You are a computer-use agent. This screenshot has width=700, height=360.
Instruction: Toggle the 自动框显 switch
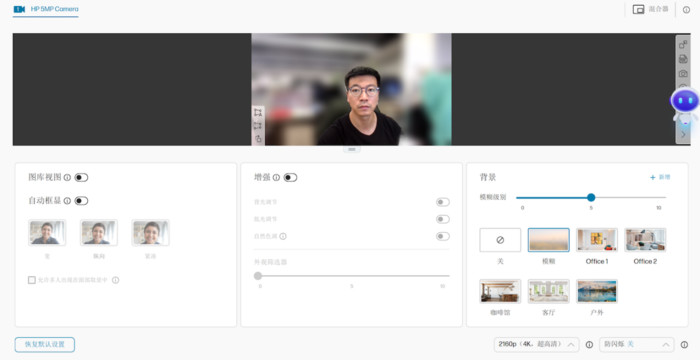pos(81,201)
